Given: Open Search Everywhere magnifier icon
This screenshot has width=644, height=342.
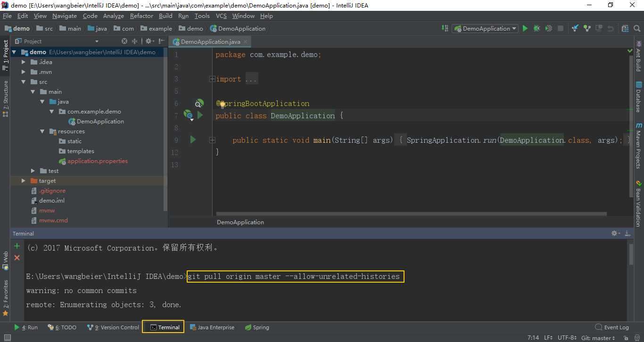Looking at the screenshot, I should [637, 28].
